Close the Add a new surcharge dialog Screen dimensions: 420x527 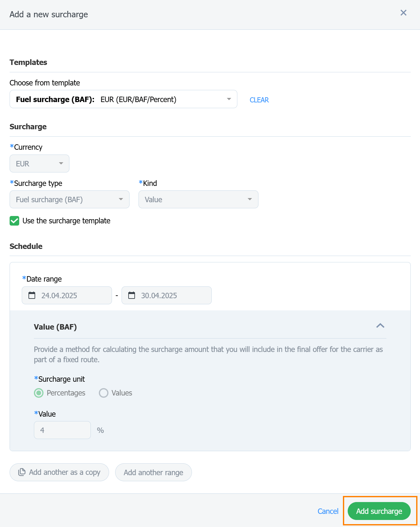click(403, 12)
